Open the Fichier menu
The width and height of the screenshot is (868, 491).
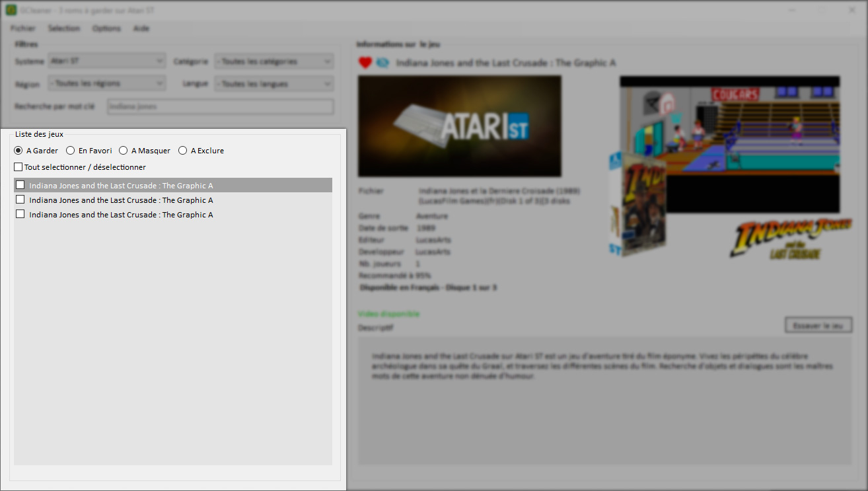[23, 28]
